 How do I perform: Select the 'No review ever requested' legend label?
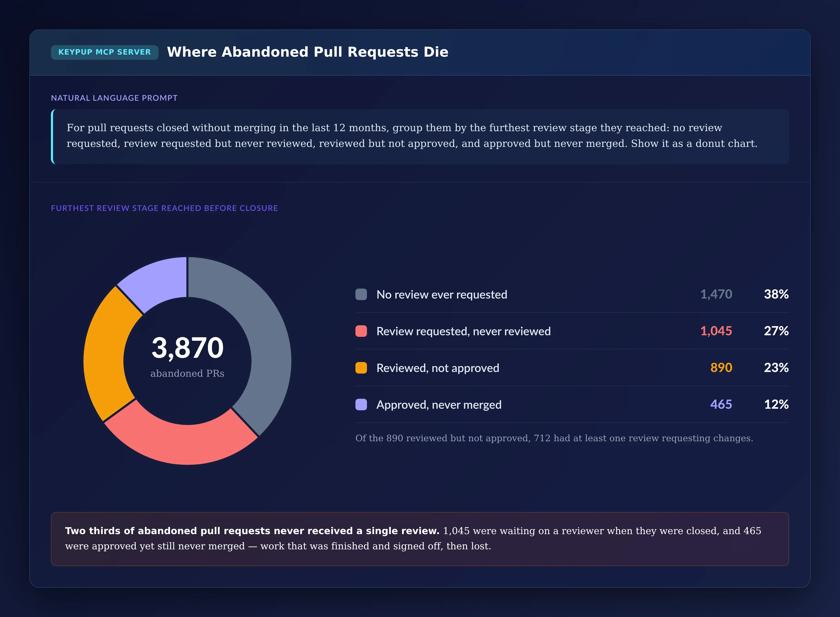442,295
